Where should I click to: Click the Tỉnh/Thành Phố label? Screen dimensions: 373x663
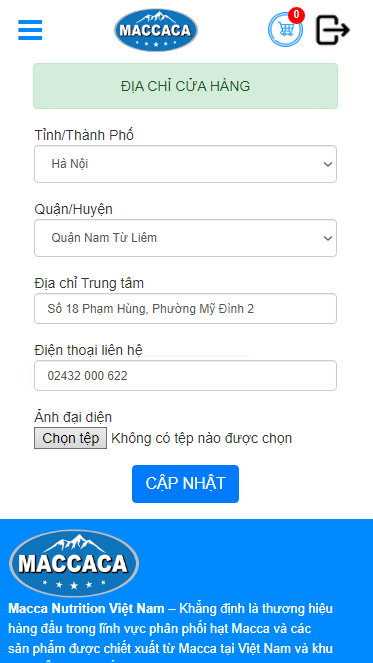point(84,135)
